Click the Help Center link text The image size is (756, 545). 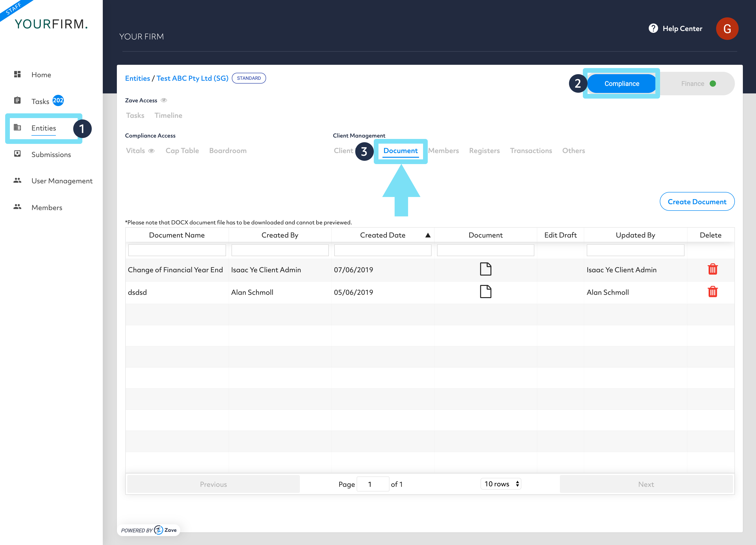tap(682, 29)
